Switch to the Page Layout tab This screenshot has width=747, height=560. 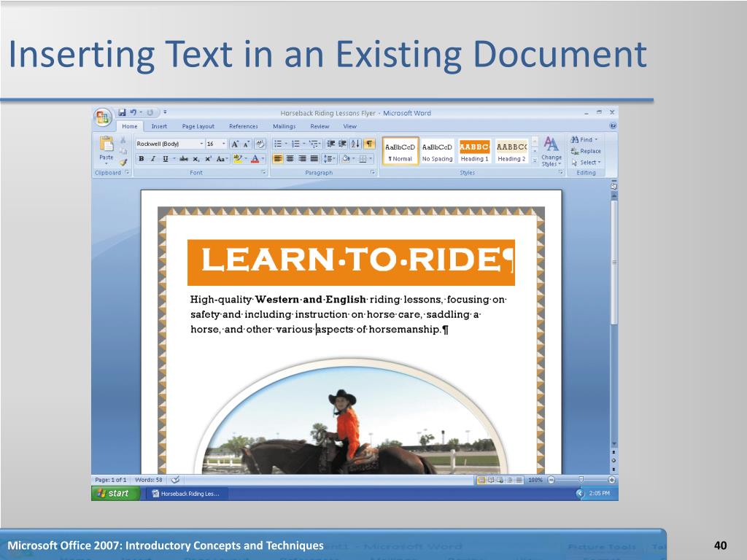[x=198, y=126]
